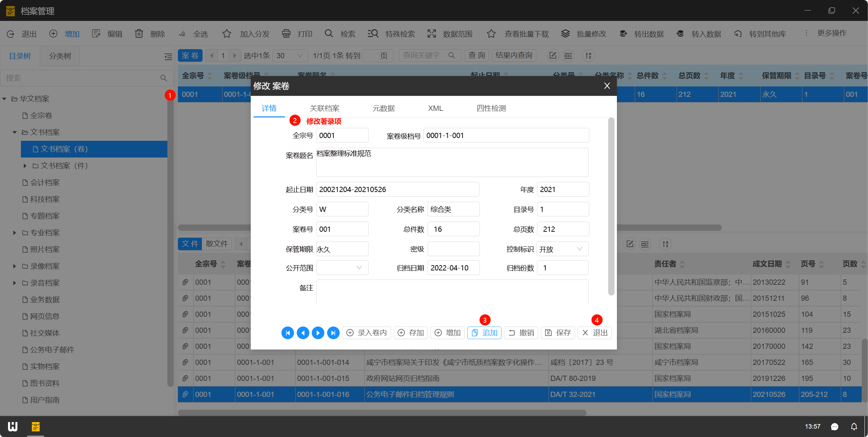Switch to 分类树 tab
Viewport: 868px width, 437px height.
(60, 56)
